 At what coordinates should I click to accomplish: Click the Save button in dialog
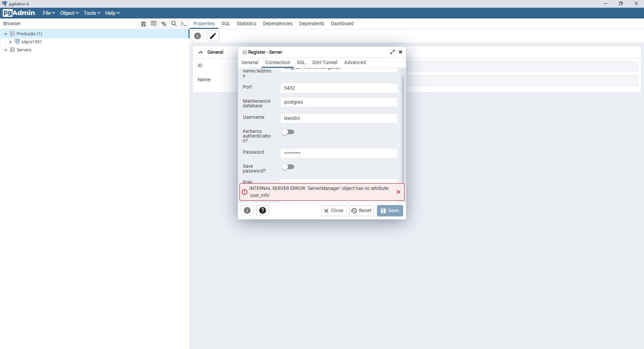pos(390,211)
